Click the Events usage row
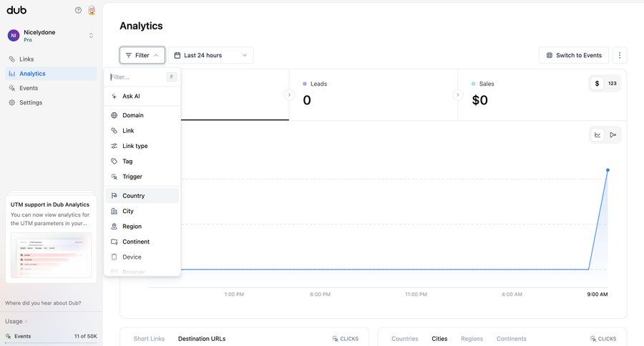Viewport: 644px width, 346px height. (51, 336)
